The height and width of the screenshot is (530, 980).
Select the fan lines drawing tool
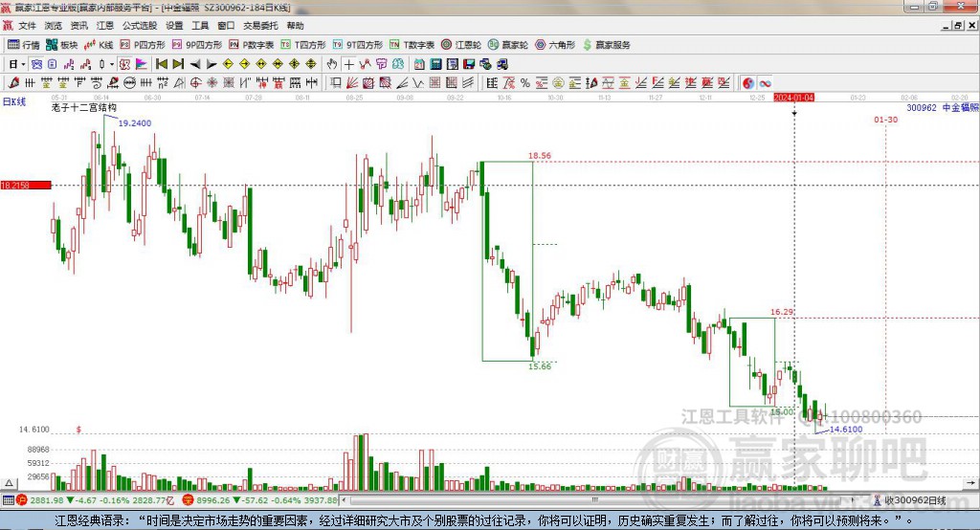click(x=352, y=82)
